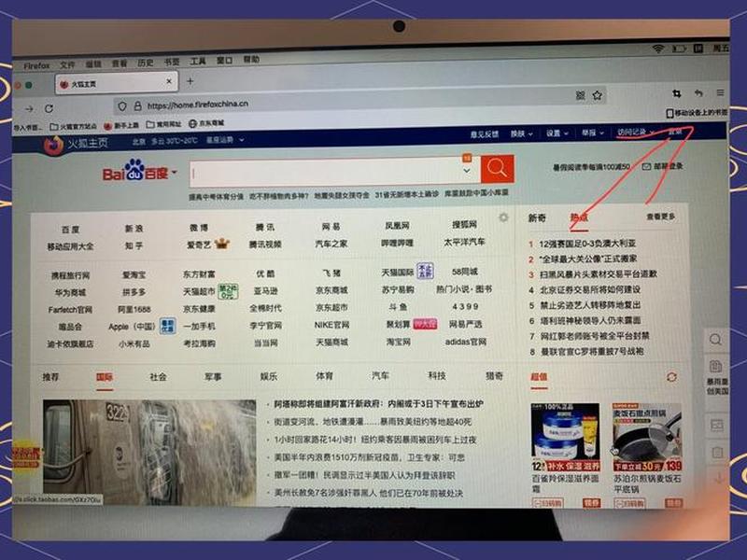Switch to the 体育 news tab

click(324, 376)
